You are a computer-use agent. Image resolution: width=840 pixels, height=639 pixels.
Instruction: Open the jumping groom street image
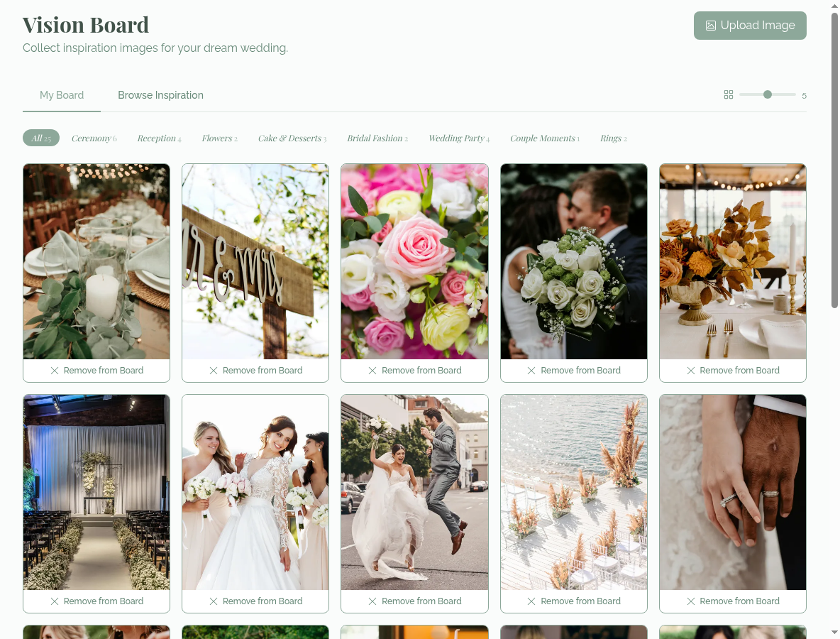[414, 493]
